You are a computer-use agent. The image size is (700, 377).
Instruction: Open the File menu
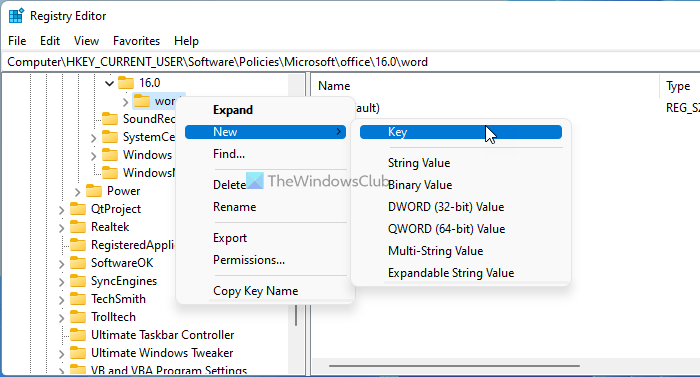click(x=17, y=41)
